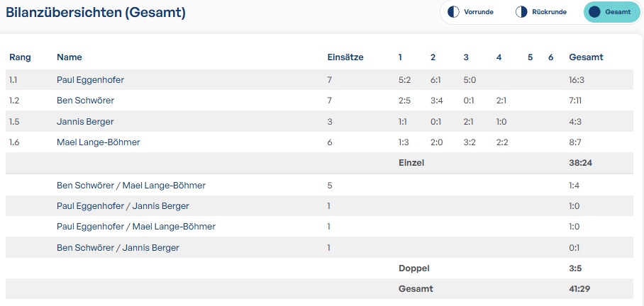Select Ben Schwörer in singles list
The height and width of the screenshot is (306, 644).
pyautogui.click(x=85, y=101)
